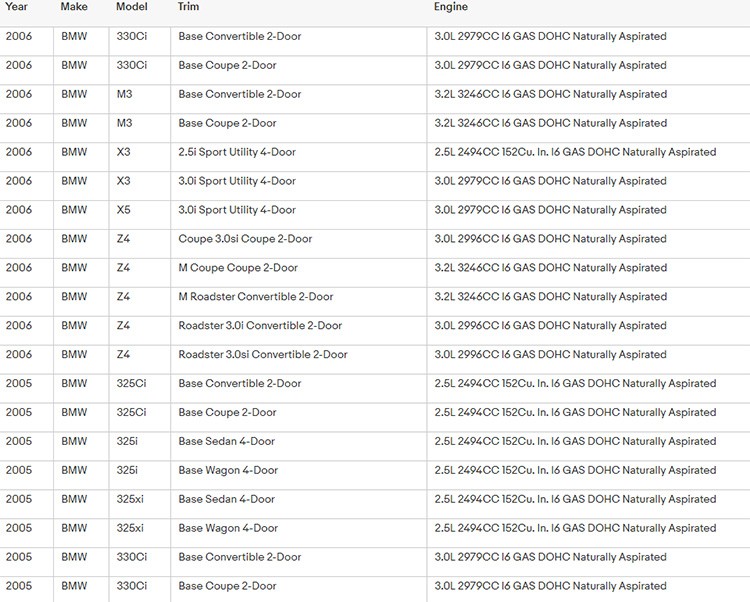The image size is (750, 602).
Task: Click 325Ci model in Base Convertible row
Action: pyautogui.click(x=132, y=383)
